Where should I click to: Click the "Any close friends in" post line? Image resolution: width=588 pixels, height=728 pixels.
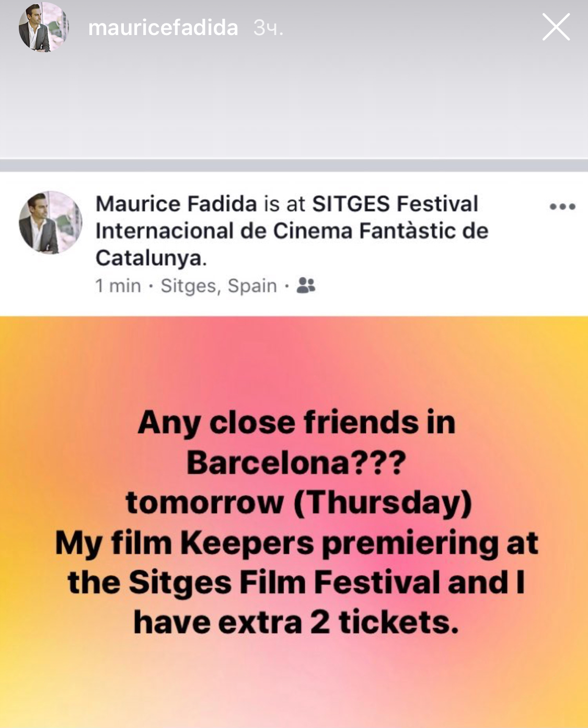[x=296, y=423]
